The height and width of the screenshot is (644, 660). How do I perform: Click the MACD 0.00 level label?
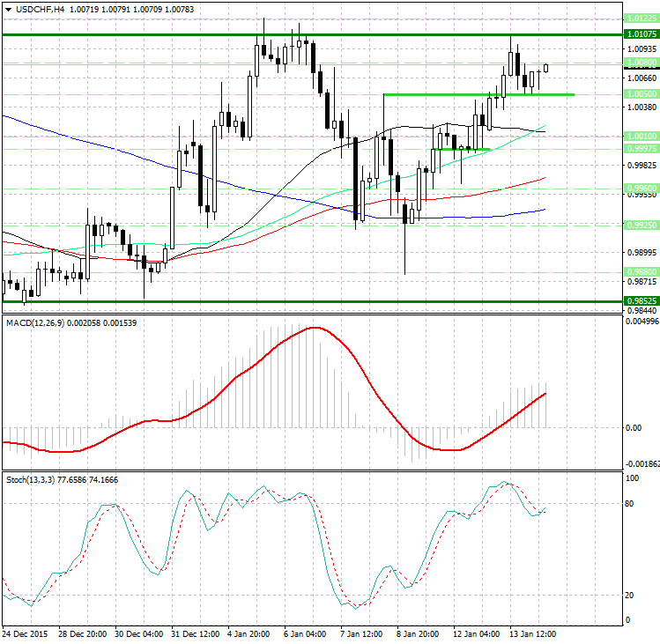pyautogui.click(x=633, y=428)
